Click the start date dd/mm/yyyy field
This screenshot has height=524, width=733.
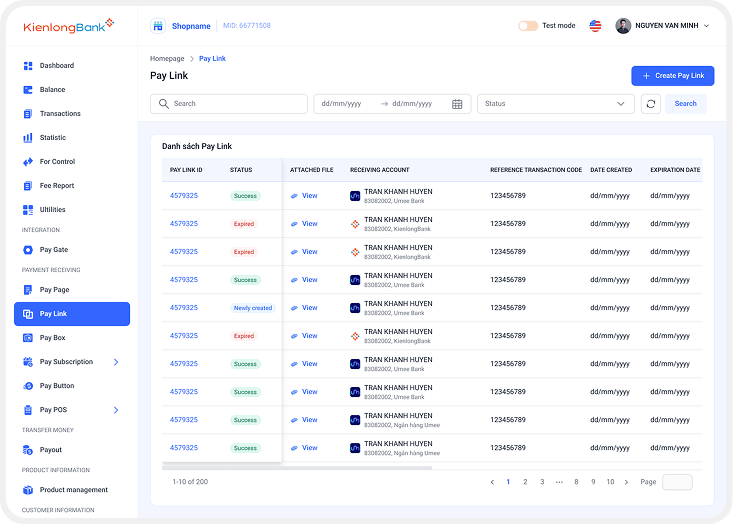point(341,104)
